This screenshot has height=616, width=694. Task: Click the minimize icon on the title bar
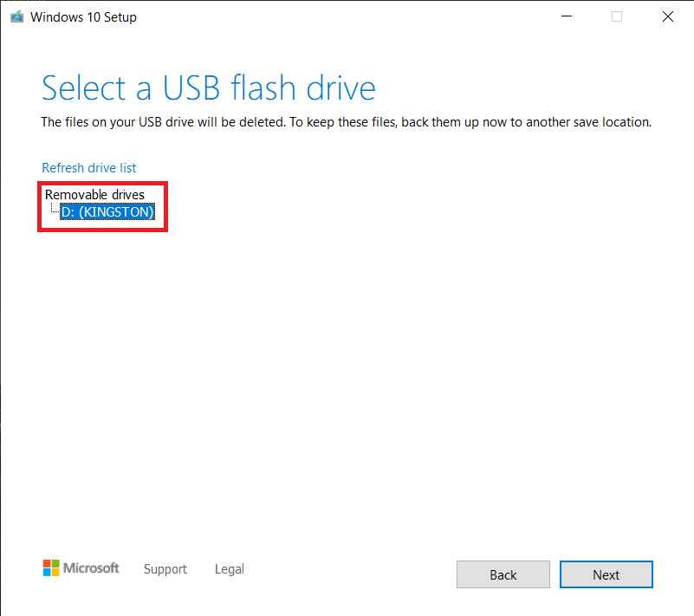pos(566,16)
